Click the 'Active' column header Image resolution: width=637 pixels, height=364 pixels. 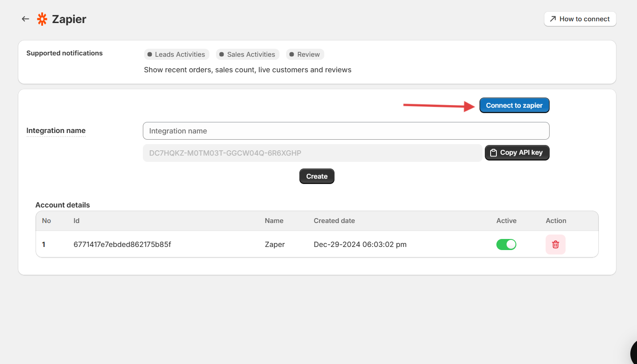[507, 221]
